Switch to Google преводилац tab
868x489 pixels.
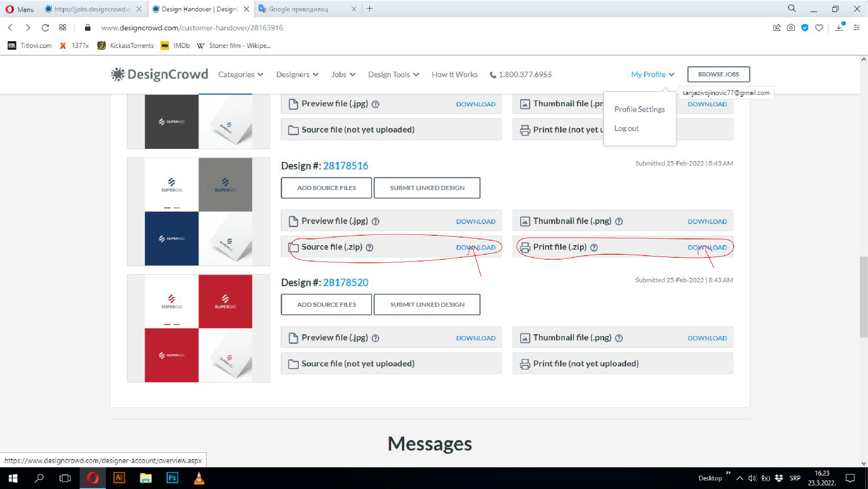coord(298,9)
